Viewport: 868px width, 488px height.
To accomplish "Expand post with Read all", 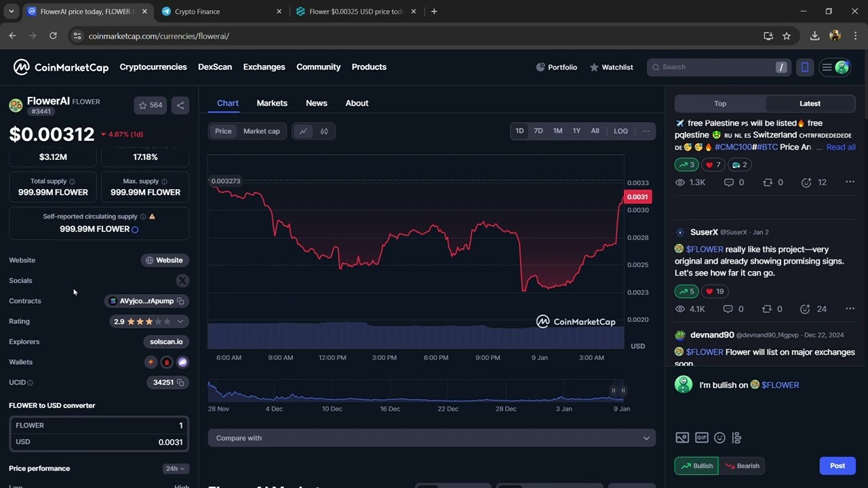I will [841, 147].
